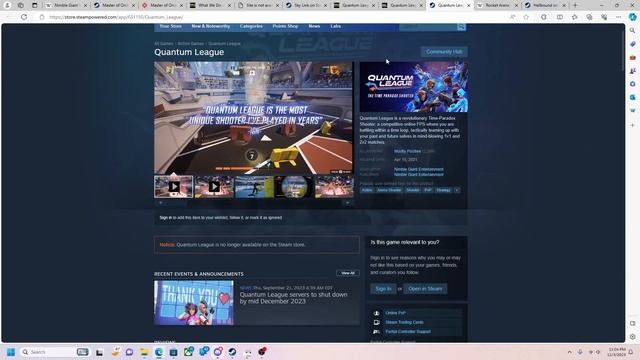Click right arrow of thumbnail strip
Viewport: 640px width, 360px height.
(x=347, y=202)
